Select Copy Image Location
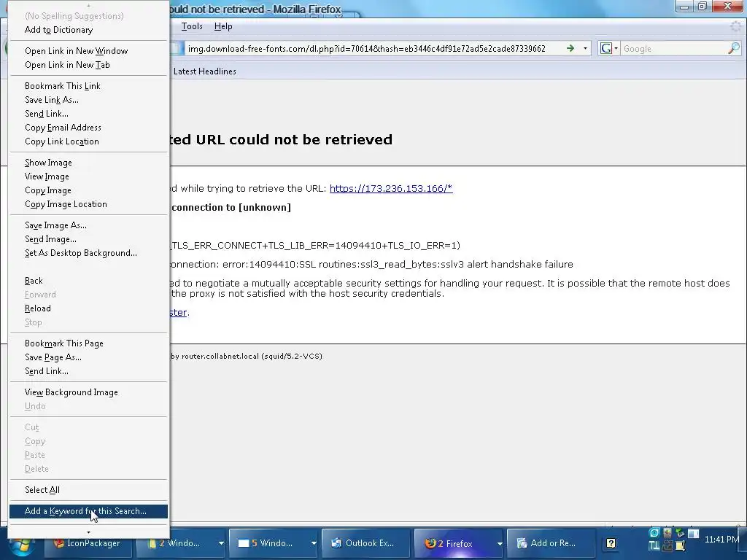 88,204
